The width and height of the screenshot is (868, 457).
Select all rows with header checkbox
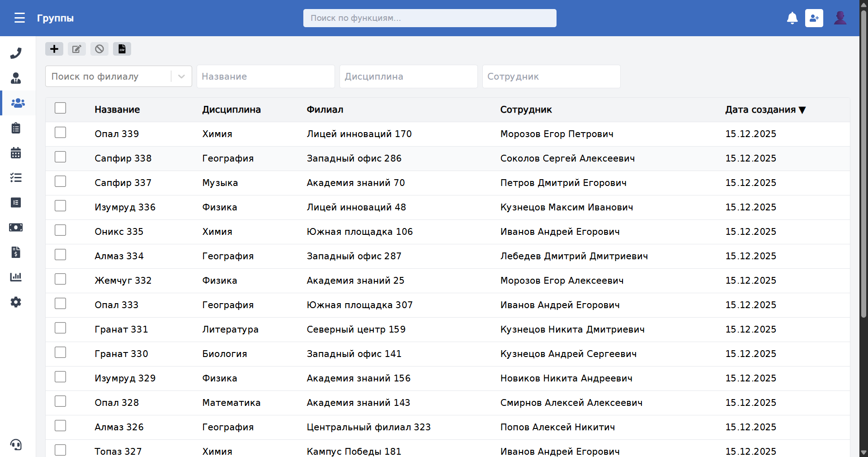60,108
